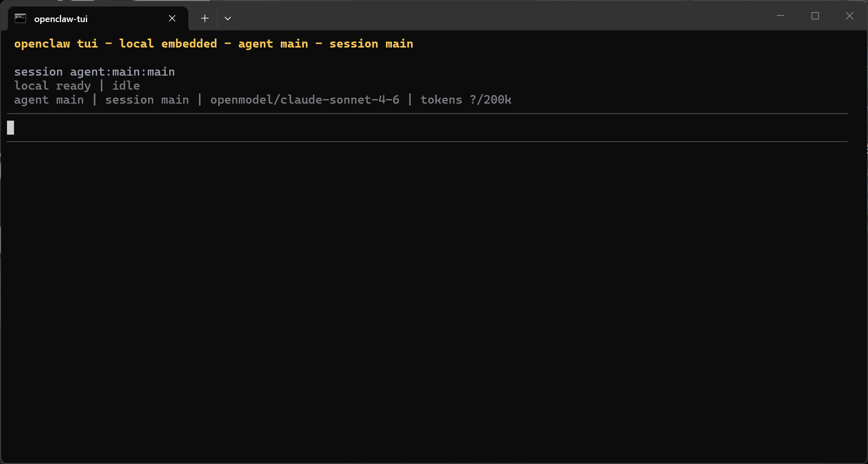Click the 'local ready | idle' status
The width and height of the screenshot is (868, 464).
(77, 86)
